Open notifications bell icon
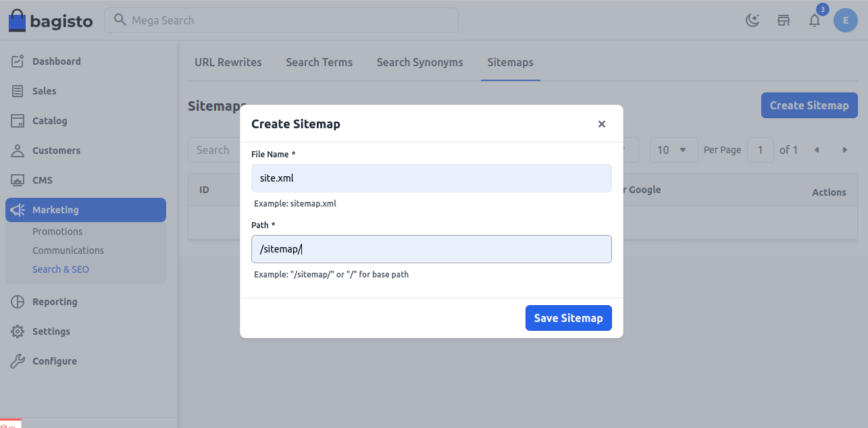The height and width of the screenshot is (428, 868). (x=815, y=20)
